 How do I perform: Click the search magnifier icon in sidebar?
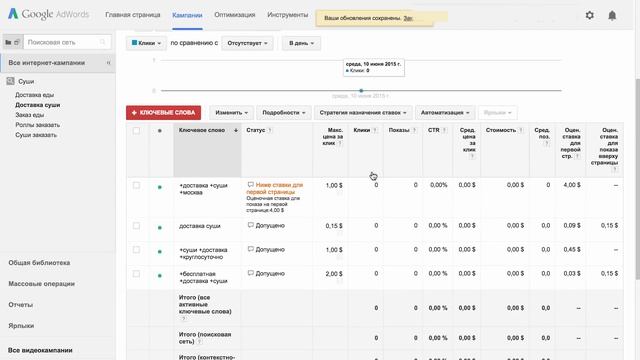[x=102, y=42]
